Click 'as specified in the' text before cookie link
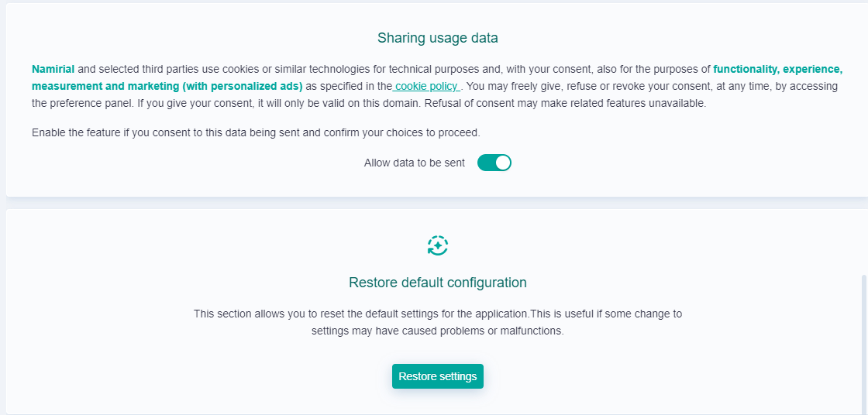This screenshot has width=868, height=415. [x=349, y=86]
